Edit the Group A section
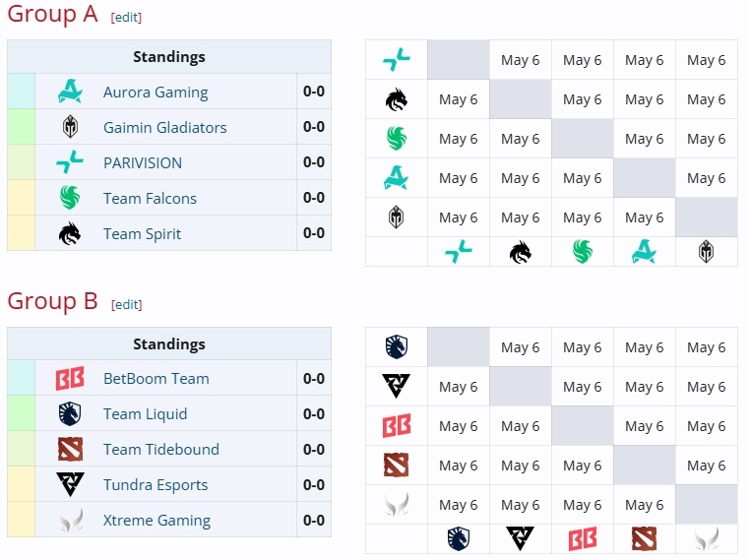The height and width of the screenshot is (560, 749). pyautogui.click(x=126, y=17)
